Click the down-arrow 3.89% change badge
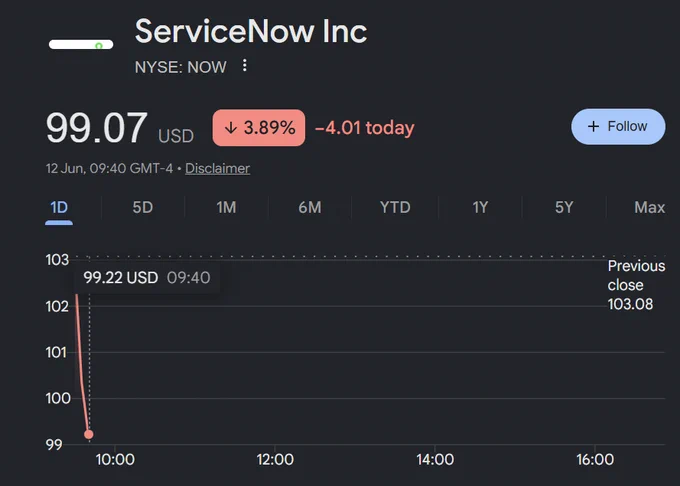Screen dimensions: 680x486 (259, 127)
